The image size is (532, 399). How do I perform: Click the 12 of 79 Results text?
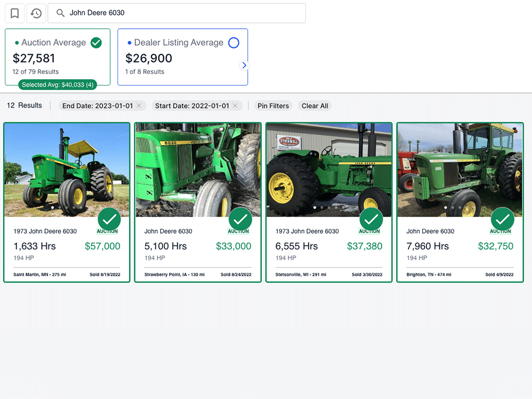pos(36,72)
